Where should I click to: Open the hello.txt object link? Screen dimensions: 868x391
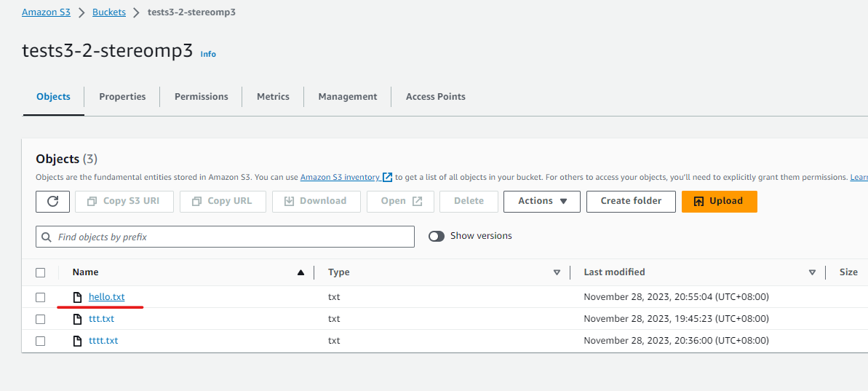click(107, 297)
